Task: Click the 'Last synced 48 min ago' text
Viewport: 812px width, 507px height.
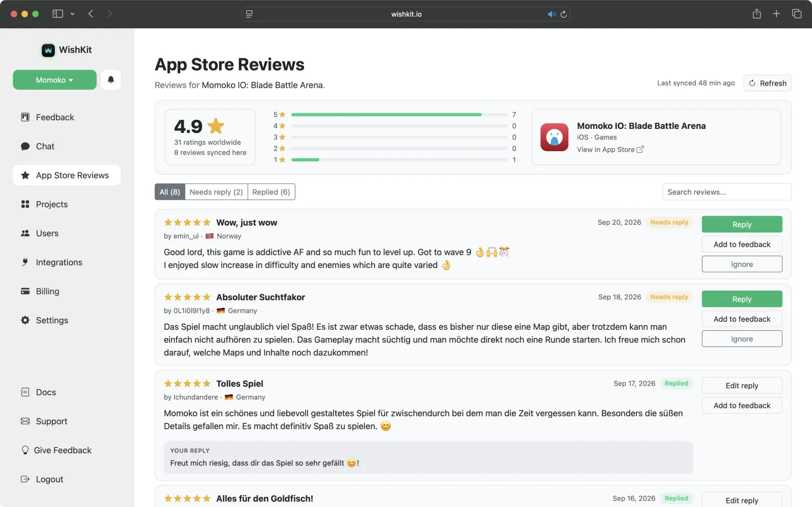Action: [x=696, y=83]
